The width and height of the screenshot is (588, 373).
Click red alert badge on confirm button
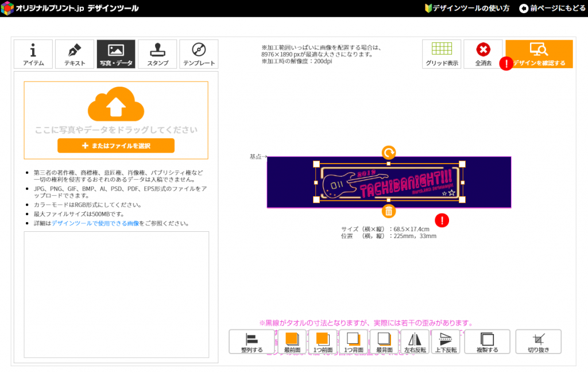[506, 63]
